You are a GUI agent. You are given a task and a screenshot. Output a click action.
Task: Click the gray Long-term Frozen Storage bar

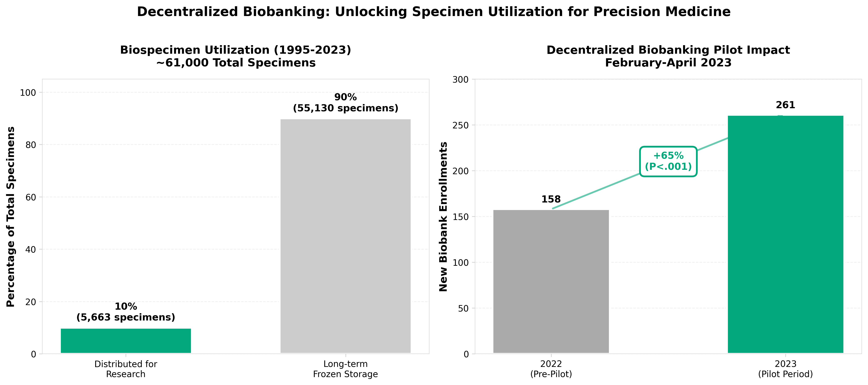[345, 236]
